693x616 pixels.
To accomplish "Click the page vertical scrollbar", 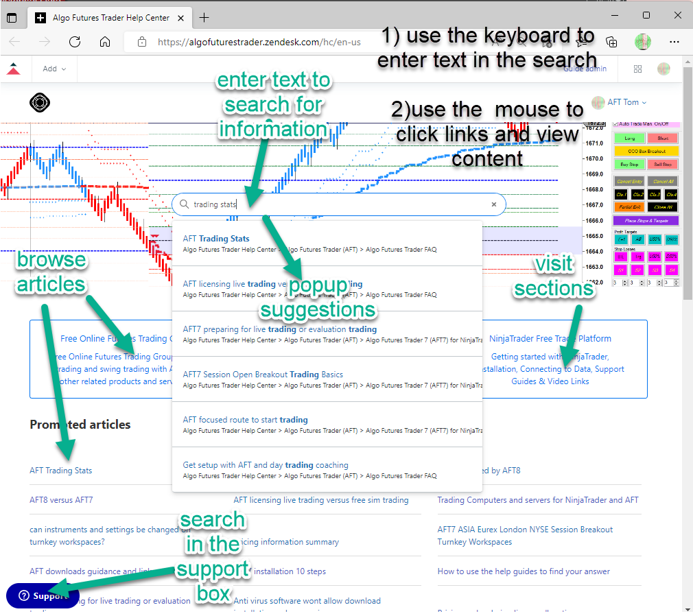I will tap(688, 183).
